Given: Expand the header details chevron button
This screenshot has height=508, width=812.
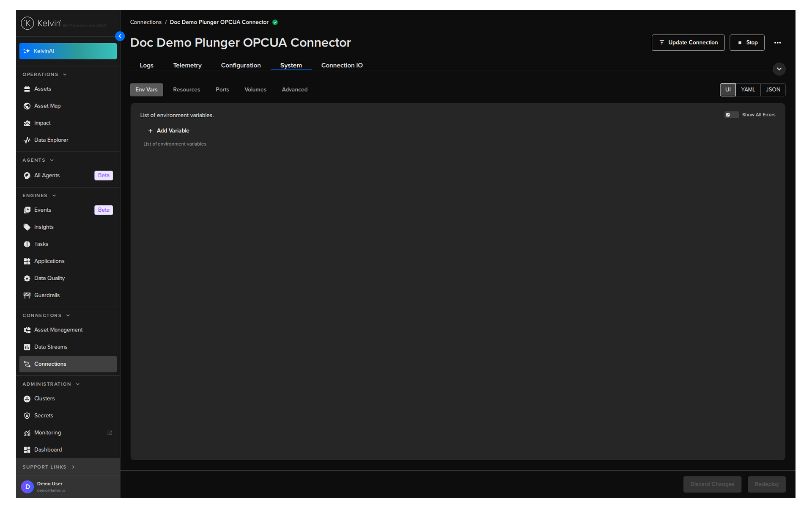Looking at the screenshot, I should point(779,69).
